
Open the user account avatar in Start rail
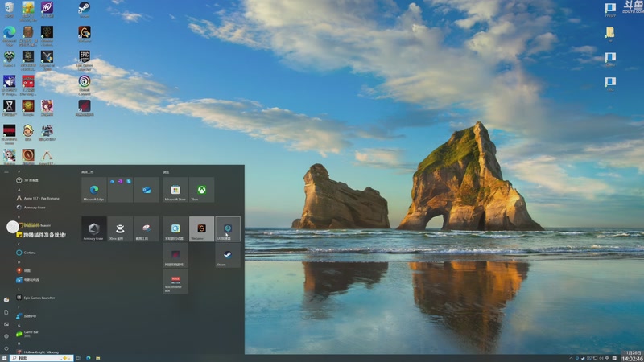[6, 300]
